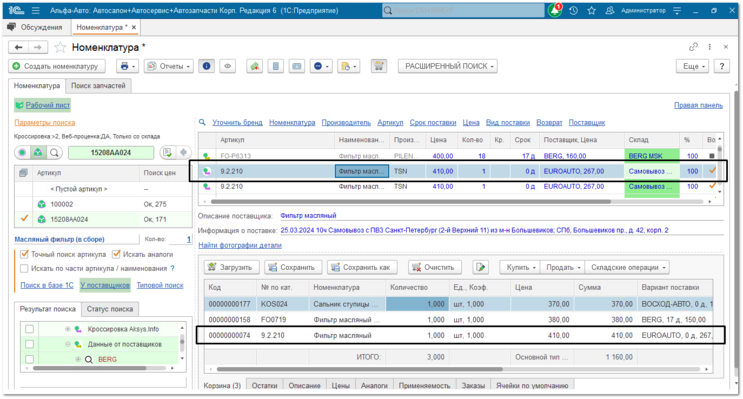Click the checklist icon beside article field
Image resolution: width=743 pixels, height=399 pixels.
167,152
